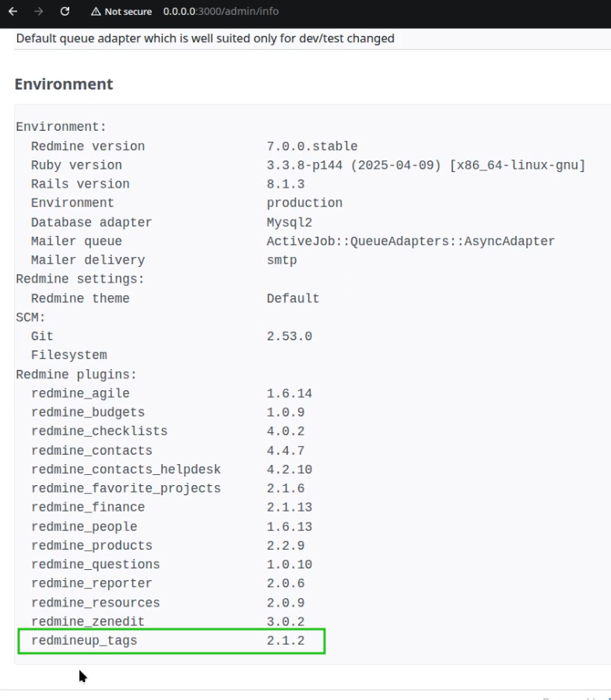611x700 pixels.
Task: Click the Redmine settings: label
Action: click(80, 279)
